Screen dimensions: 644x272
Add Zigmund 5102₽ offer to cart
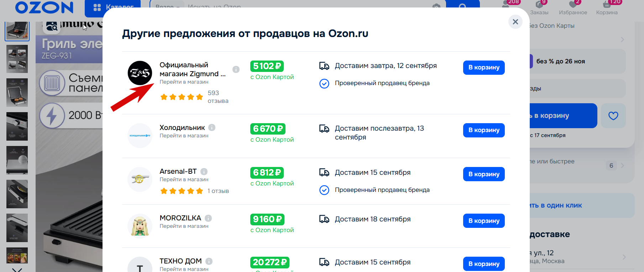pos(484,68)
